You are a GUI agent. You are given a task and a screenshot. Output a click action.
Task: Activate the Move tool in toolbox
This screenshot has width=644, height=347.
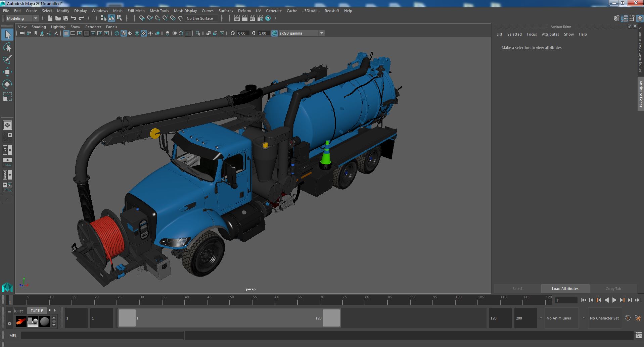pyautogui.click(x=7, y=72)
